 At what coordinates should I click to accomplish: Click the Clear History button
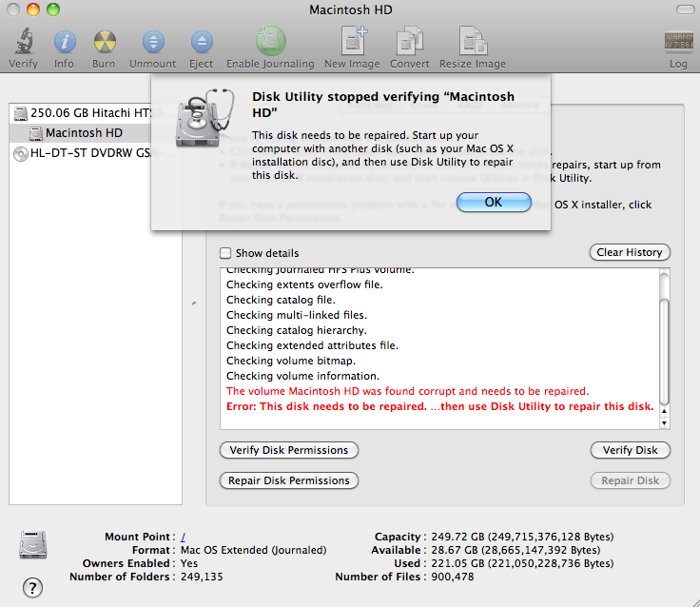[x=630, y=252]
